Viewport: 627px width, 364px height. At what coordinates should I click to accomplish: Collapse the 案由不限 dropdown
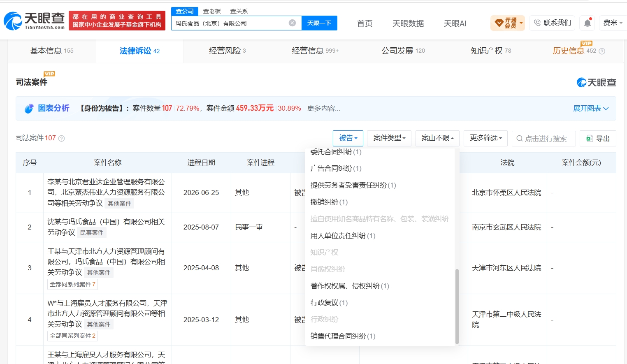[x=437, y=138]
